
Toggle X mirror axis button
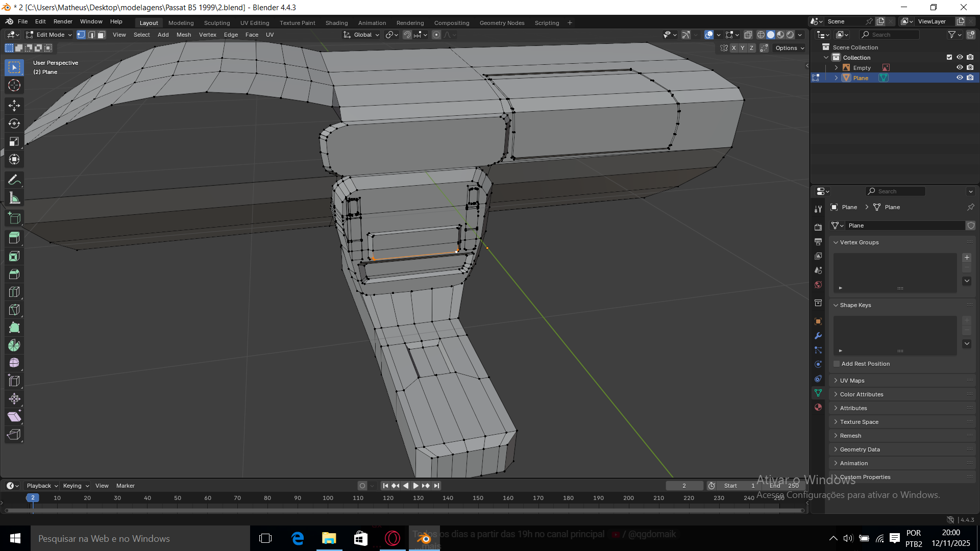point(733,48)
